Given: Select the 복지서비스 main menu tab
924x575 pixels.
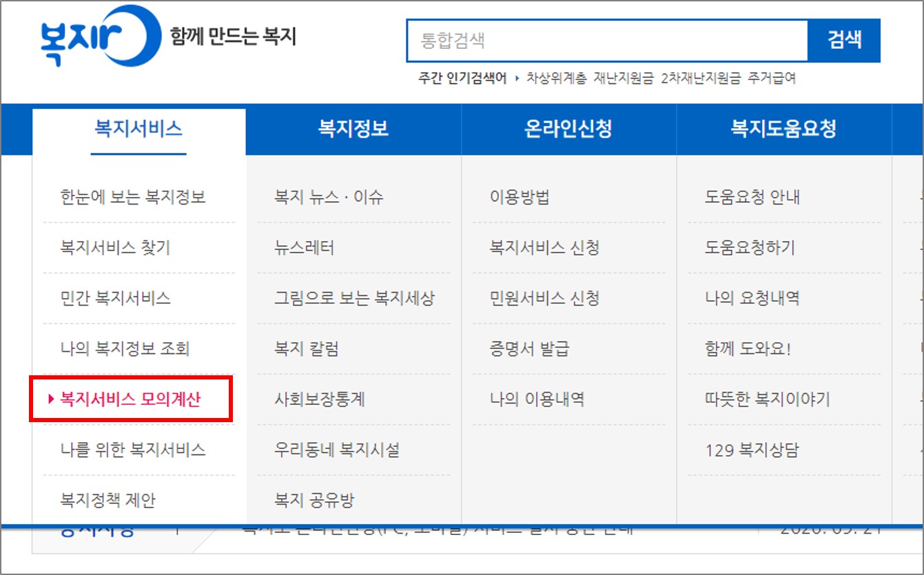Looking at the screenshot, I should (138, 129).
